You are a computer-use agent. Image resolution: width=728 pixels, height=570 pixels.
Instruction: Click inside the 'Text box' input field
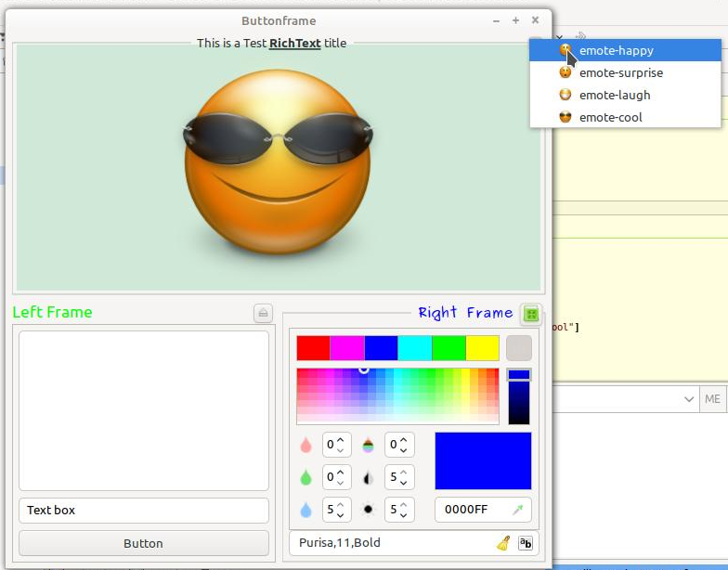click(x=144, y=510)
